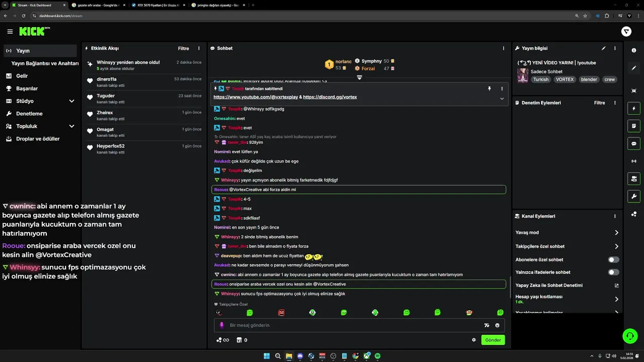Toggle Yalnızca ifadelerle sohbet switch
Viewport: 644px width, 362px height.
613,272
